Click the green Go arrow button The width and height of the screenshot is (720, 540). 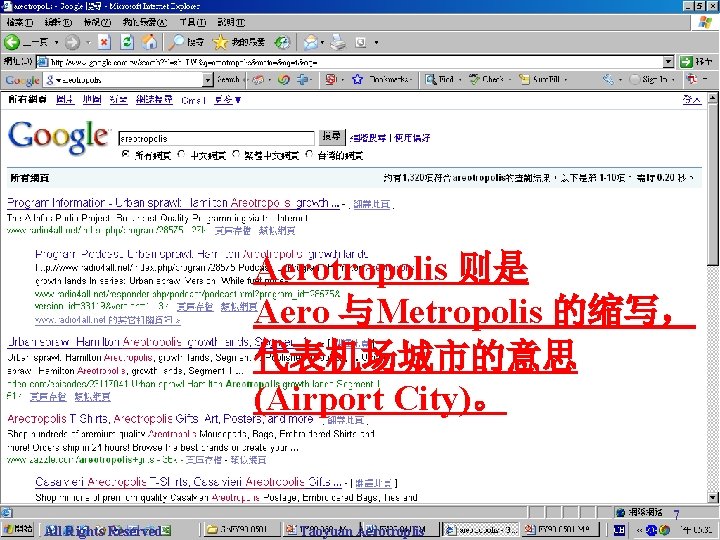click(x=686, y=62)
